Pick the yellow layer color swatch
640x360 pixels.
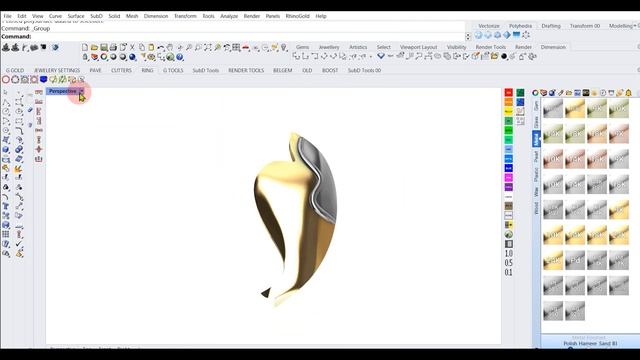click(x=509, y=111)
